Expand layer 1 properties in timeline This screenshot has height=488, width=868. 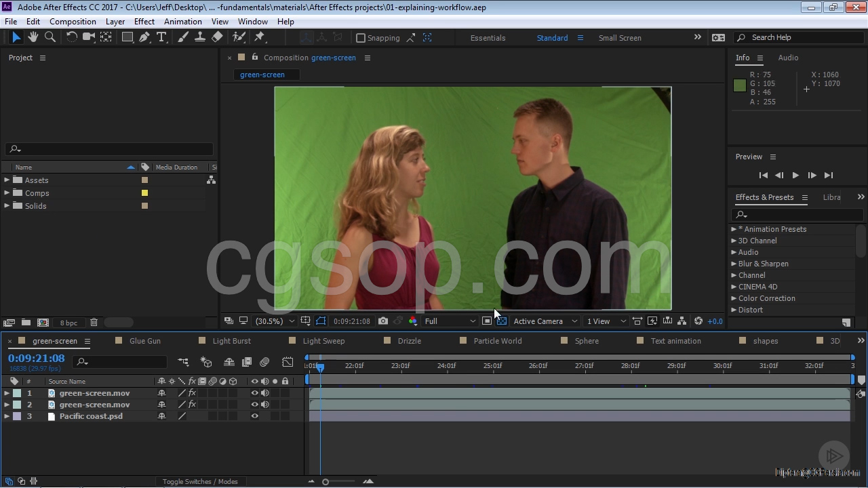(x=7, y=393)
